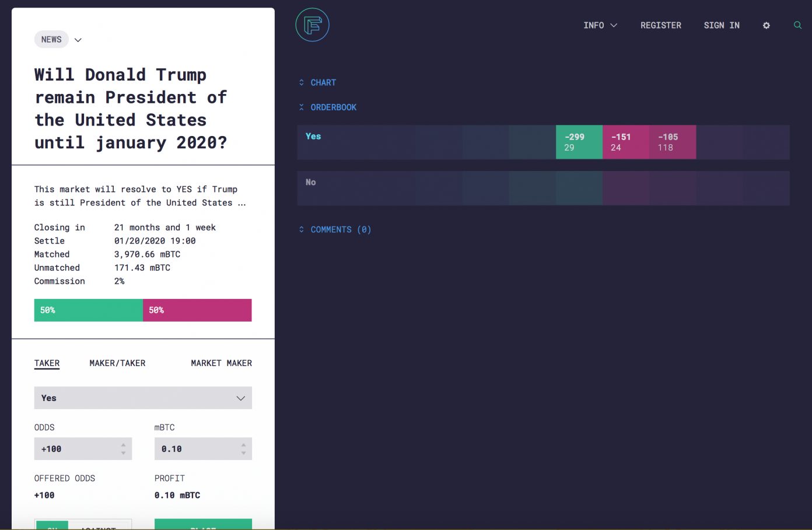
Task: Switch to the MAKER/TAKER tab
Action: tap(117, 363)
